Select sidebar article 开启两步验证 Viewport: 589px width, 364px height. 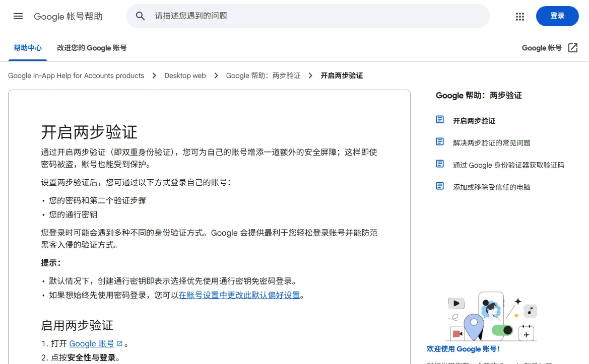(x=474, y=120)
